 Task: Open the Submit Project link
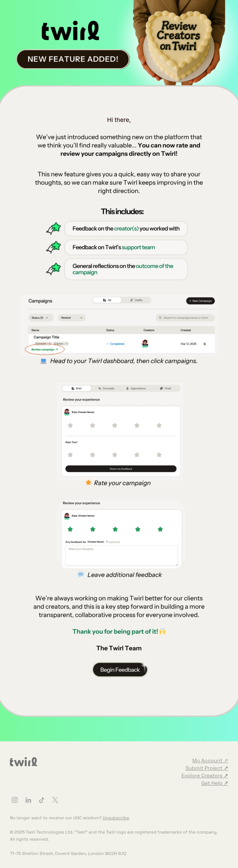pos(207,768)
